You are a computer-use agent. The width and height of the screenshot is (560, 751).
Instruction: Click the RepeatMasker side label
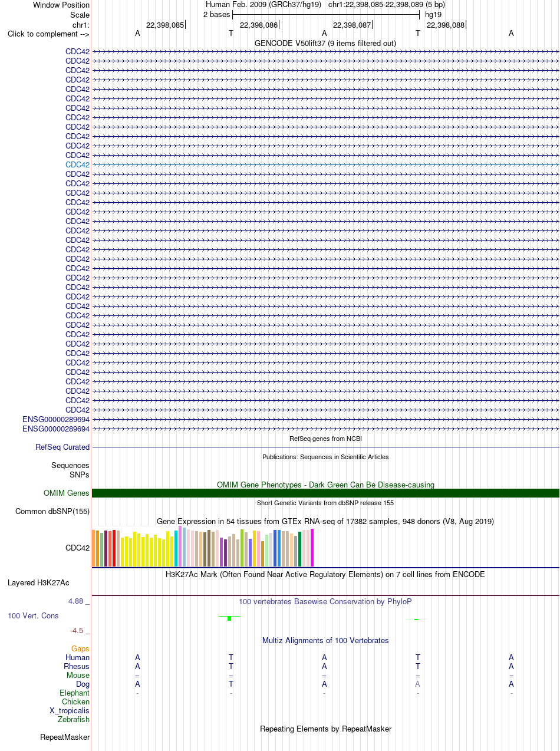tap(65, 737)
